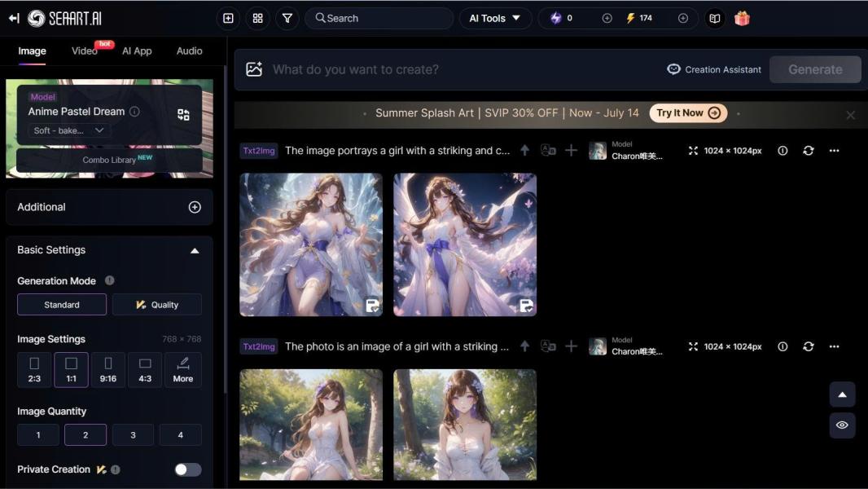Open the guide book icon
Viewport: 868px width, 489px height.
pos(715,18)
